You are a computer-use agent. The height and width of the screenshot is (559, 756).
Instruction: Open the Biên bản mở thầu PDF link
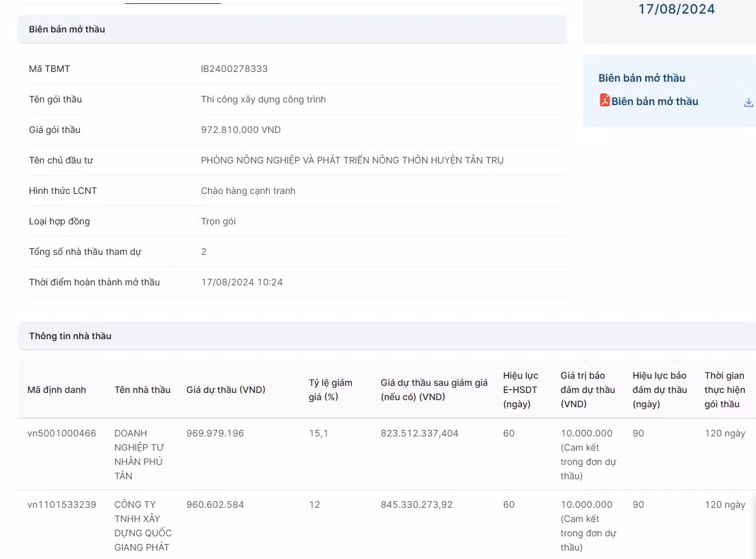[x=654, y=102]
